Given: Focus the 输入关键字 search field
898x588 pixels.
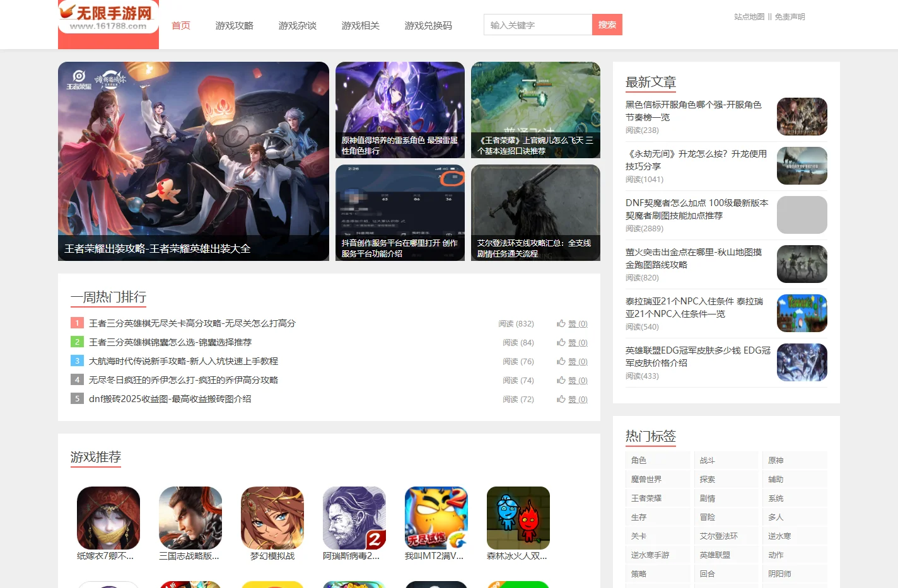Looking at the screenshot, I should coord(538,25).
